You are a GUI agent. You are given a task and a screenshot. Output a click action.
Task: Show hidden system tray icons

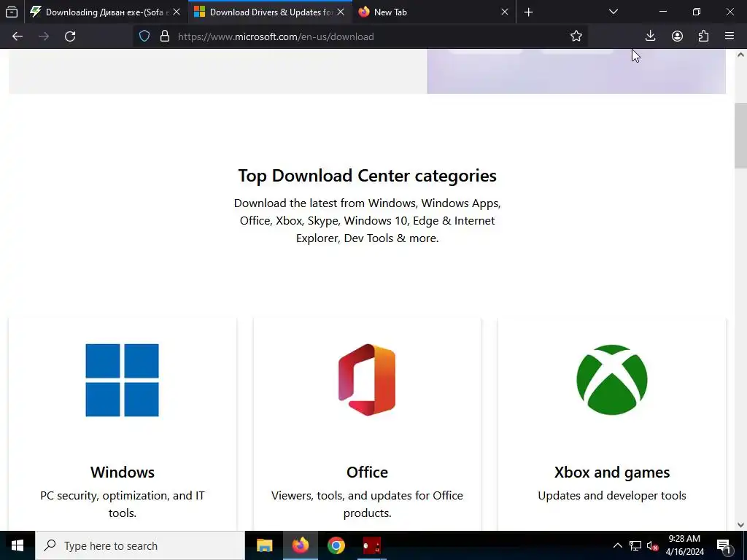[617, 545]
